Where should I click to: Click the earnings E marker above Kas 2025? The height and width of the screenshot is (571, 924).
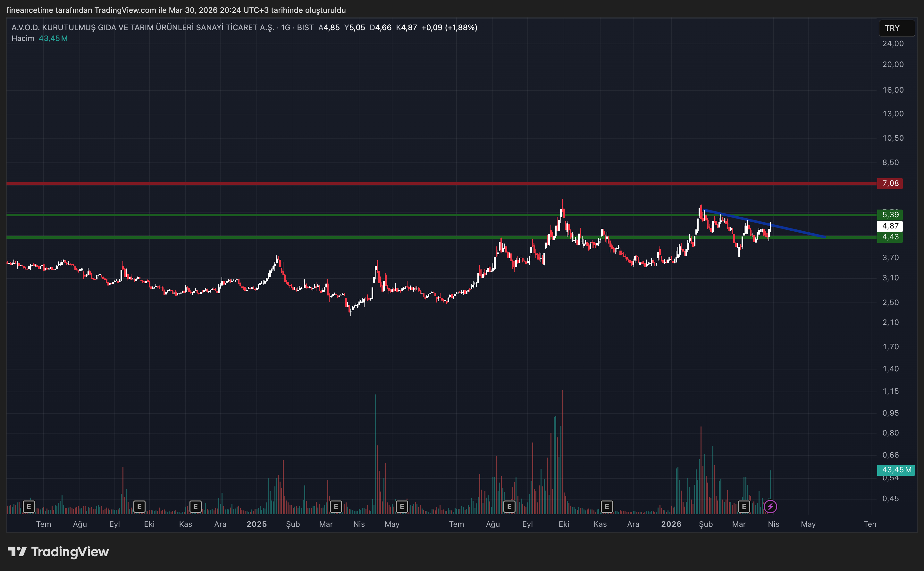coord(606,506)
